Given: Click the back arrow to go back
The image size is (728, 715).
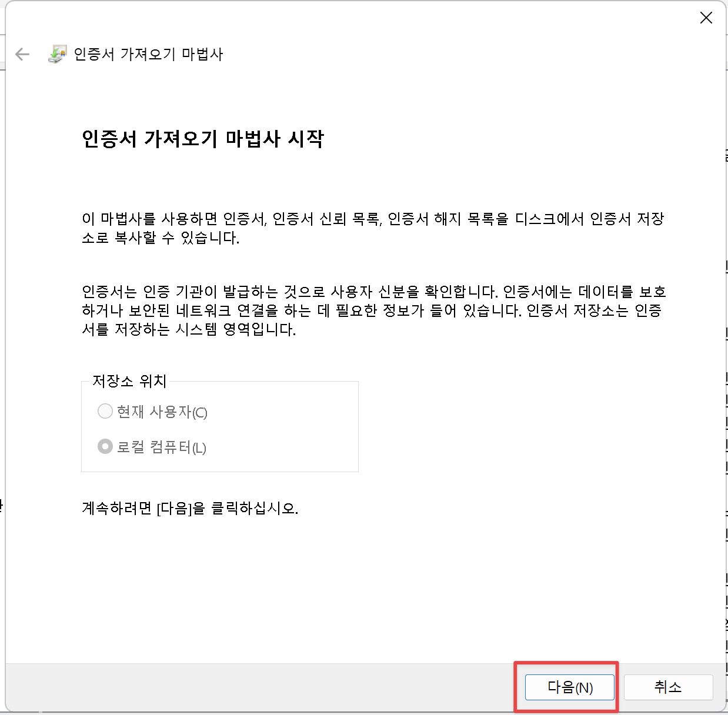Looking at the screenshot, I should (x=22, y=54).
